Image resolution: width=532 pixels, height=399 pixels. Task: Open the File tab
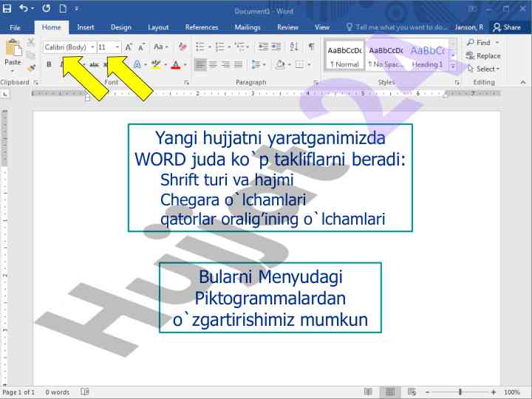[15, 27]
